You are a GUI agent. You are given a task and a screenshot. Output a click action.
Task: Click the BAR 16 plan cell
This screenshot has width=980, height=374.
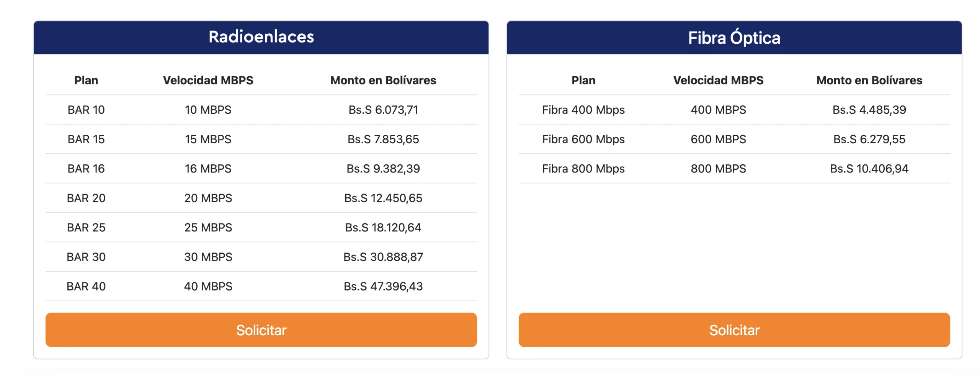point(86,169)
